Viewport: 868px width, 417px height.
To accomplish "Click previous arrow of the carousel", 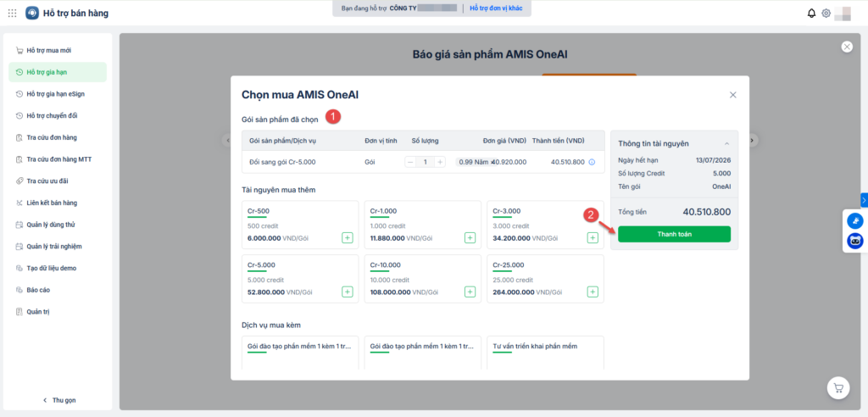I will point(227,141).
